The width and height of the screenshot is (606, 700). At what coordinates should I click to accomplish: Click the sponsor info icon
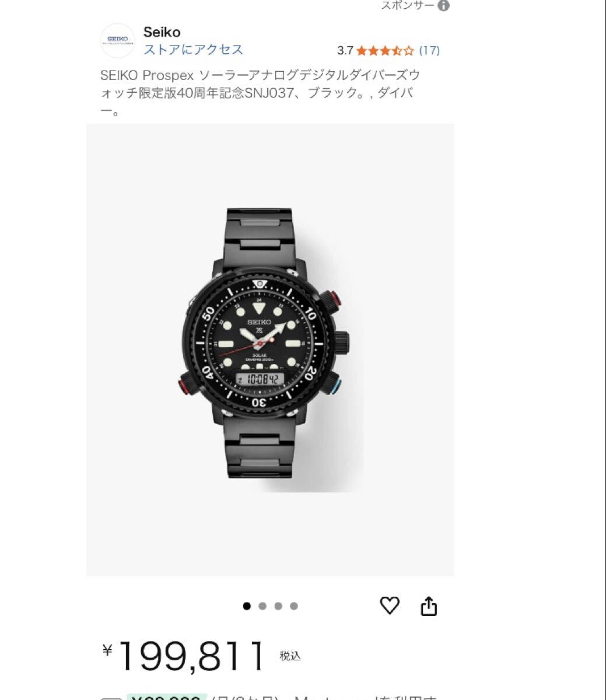[x=444, y=6]
